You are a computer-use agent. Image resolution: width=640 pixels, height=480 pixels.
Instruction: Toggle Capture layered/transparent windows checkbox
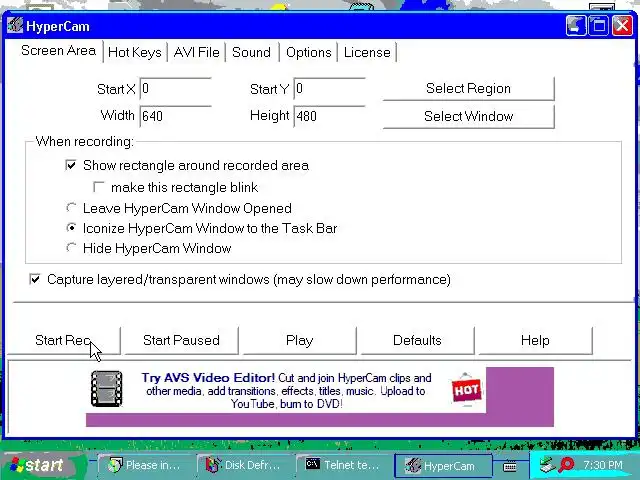pos(35,279)
